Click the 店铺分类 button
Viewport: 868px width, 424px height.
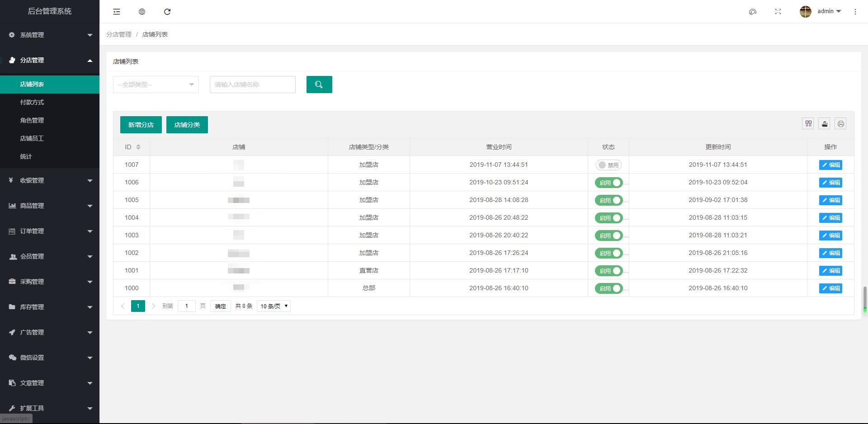(x=187, y=125)
